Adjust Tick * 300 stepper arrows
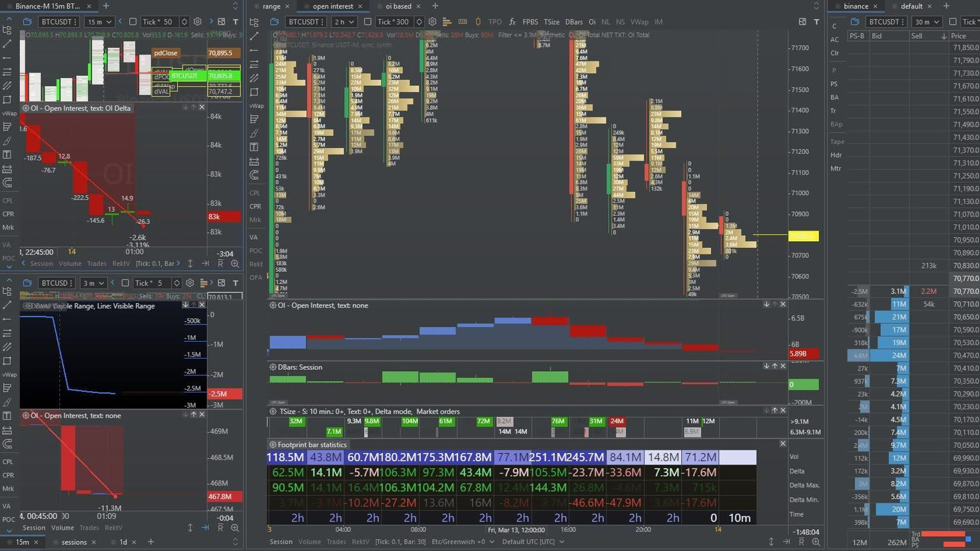 419,22
